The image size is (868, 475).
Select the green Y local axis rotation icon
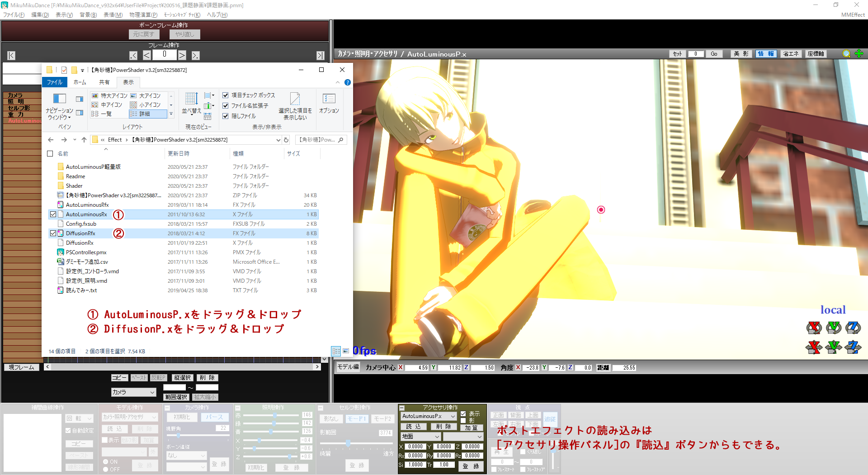pyautogui.click(x=834, y=328)
